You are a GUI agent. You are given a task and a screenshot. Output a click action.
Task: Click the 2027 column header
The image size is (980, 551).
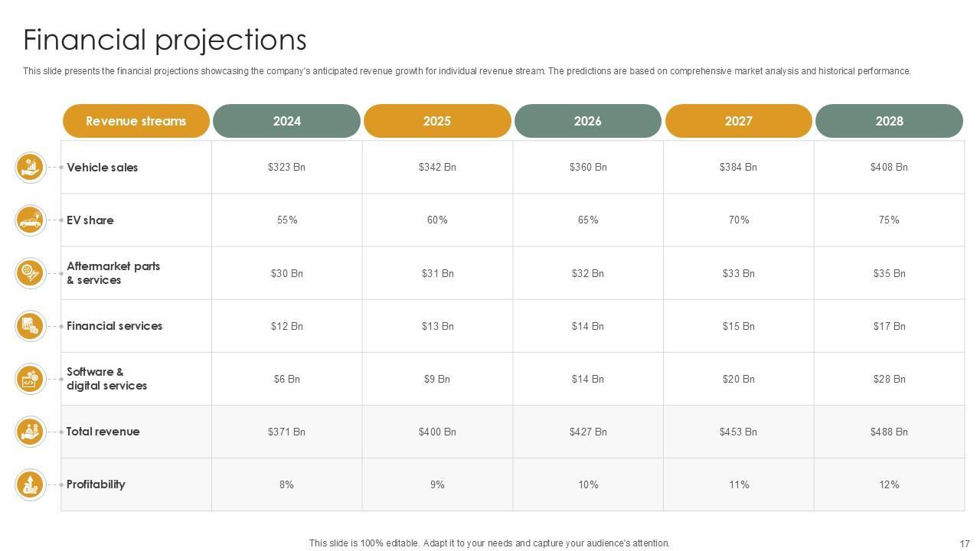pos(738,121)
